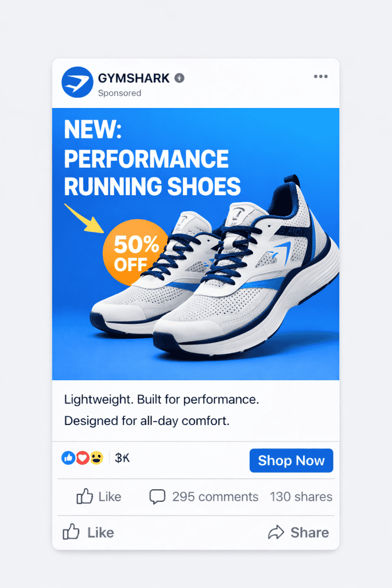Screen dimensions: 392x588
Task: Click the Sponsored label
Action: pyautogui.click(x=119, y=93)
